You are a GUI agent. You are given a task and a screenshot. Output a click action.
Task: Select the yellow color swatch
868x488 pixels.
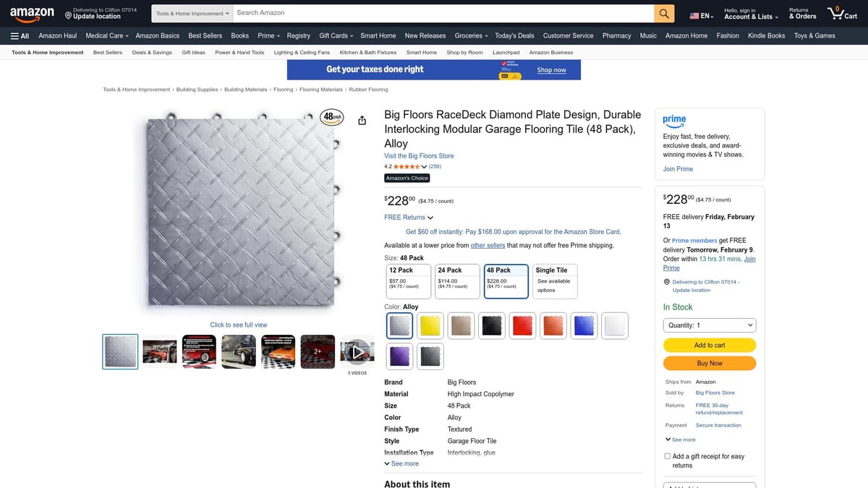point(430,325)
